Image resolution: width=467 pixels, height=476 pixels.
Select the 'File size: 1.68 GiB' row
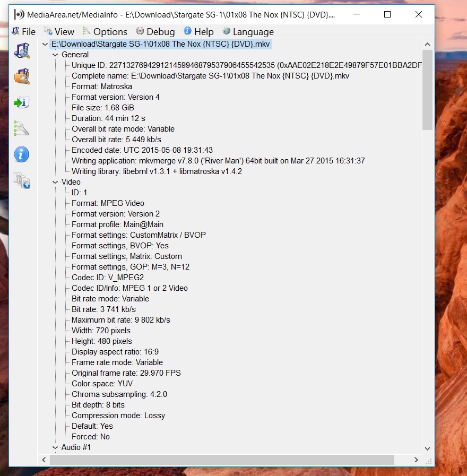coord(102,108)
